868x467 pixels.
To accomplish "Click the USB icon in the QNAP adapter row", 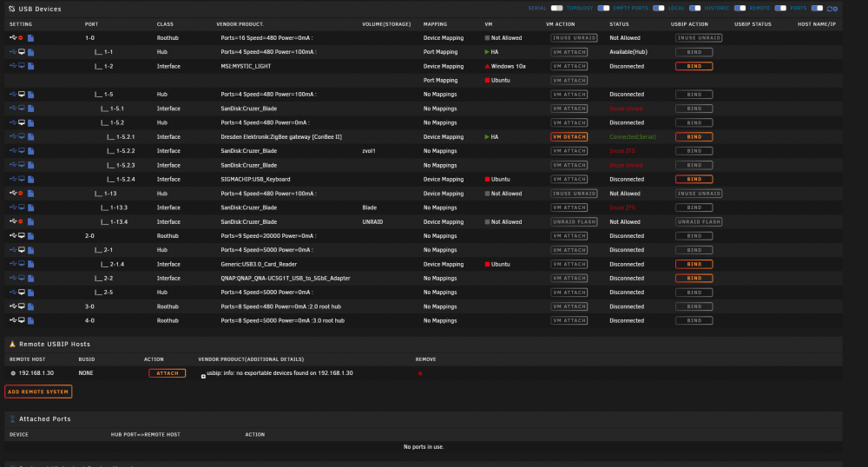I will (13, 279).
